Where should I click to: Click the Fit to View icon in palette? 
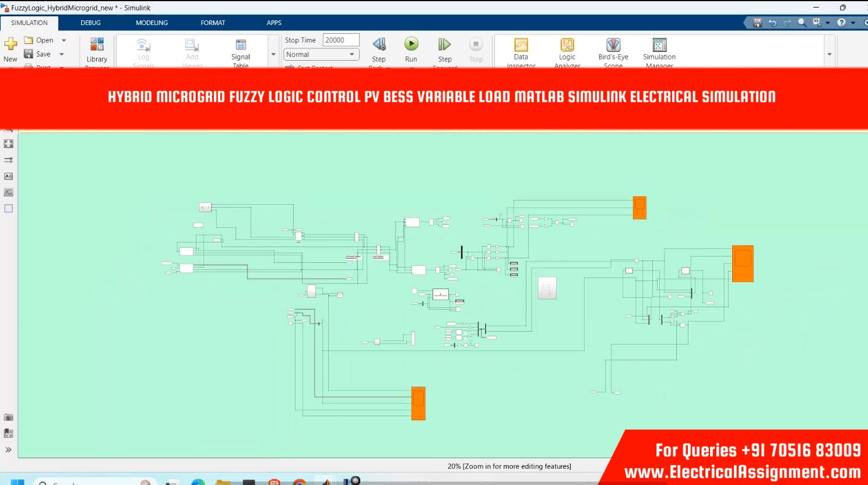pos(9,143)
